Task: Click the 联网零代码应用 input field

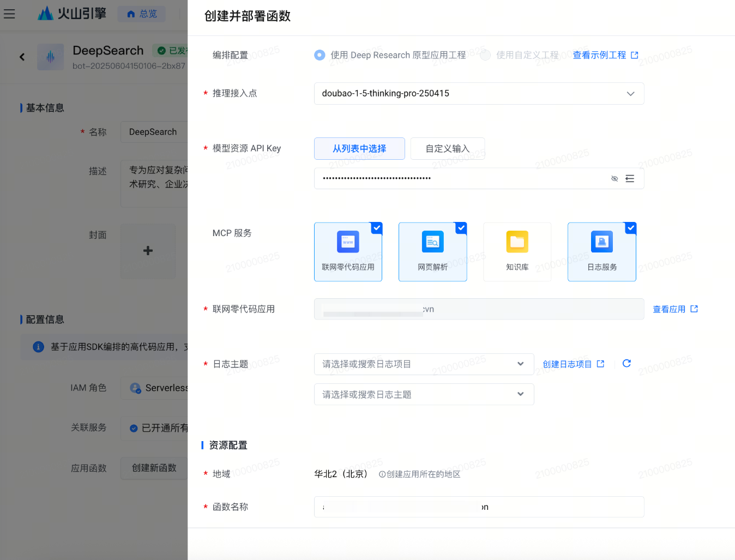Action: tap(479, 309)
